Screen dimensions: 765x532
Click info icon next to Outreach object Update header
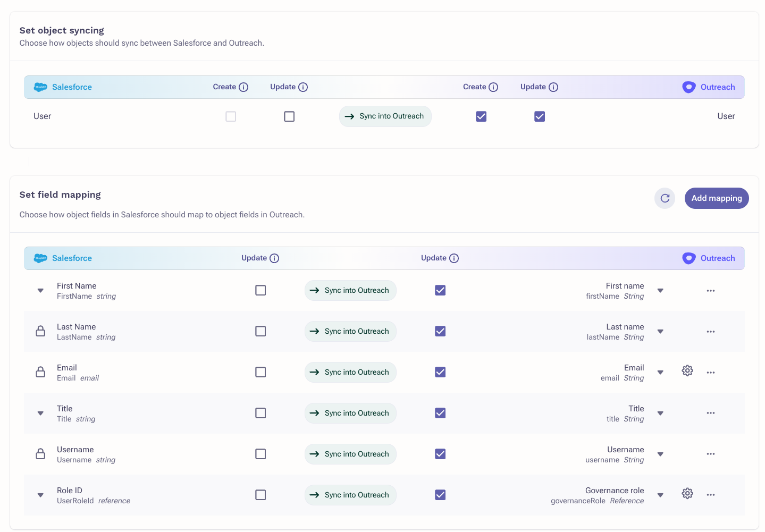coord(553,87)
